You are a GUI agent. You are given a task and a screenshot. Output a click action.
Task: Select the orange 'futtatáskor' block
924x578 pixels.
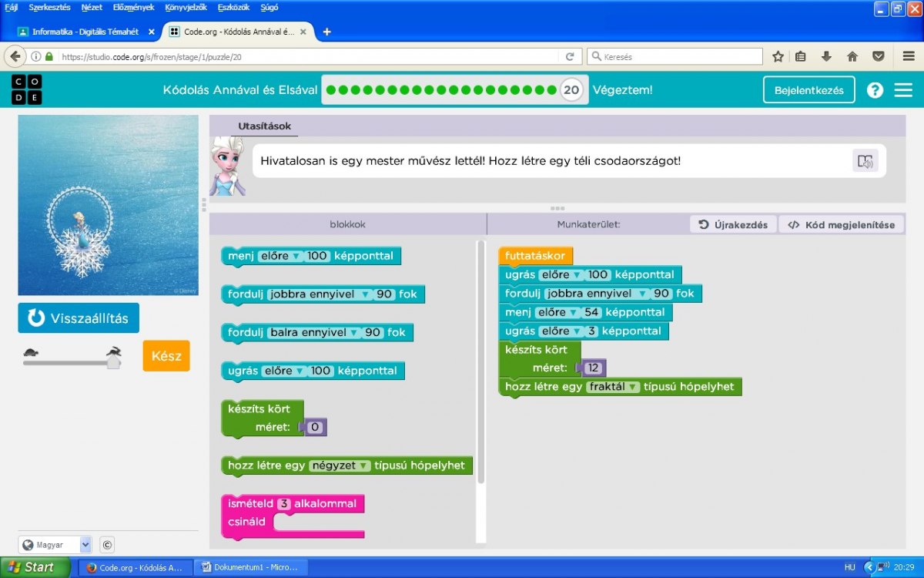(535, 256)
